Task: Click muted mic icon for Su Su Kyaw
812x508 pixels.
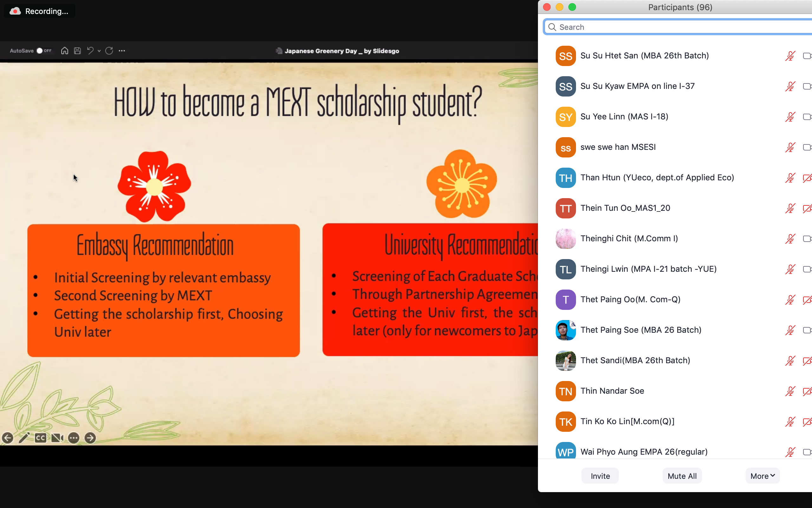Action: 790,86
